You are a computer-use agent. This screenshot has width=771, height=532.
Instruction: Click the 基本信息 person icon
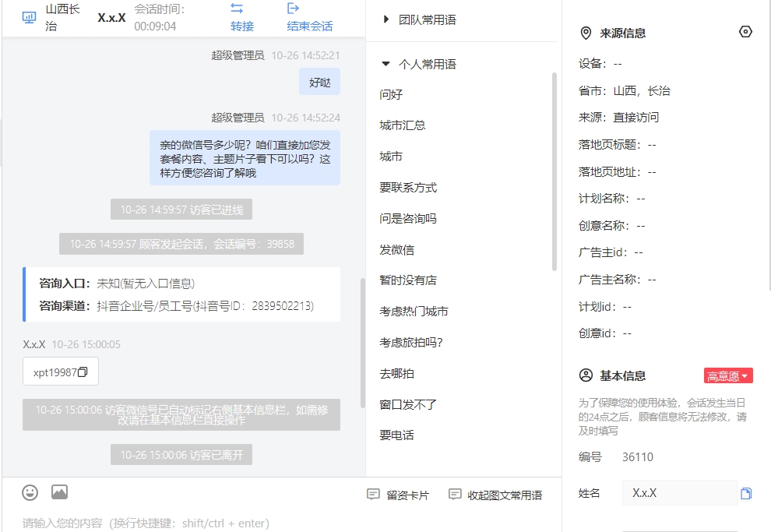pyautogui.click(x=586, y=375)
